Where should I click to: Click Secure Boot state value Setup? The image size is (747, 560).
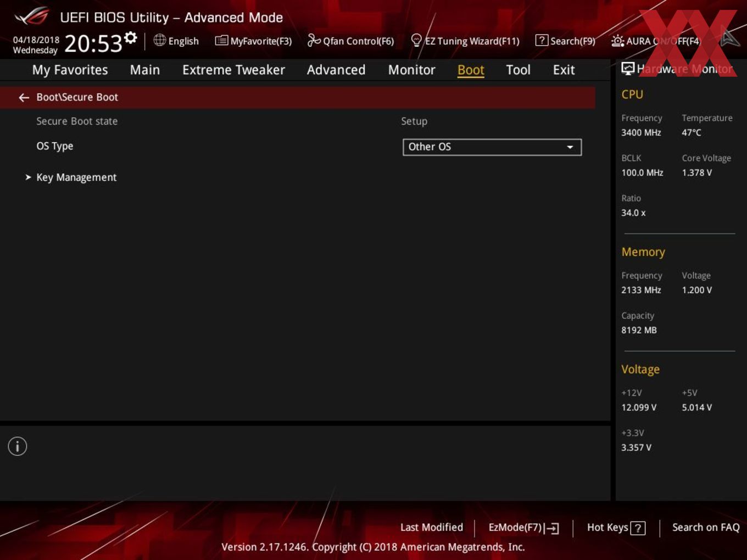[414, 121]
